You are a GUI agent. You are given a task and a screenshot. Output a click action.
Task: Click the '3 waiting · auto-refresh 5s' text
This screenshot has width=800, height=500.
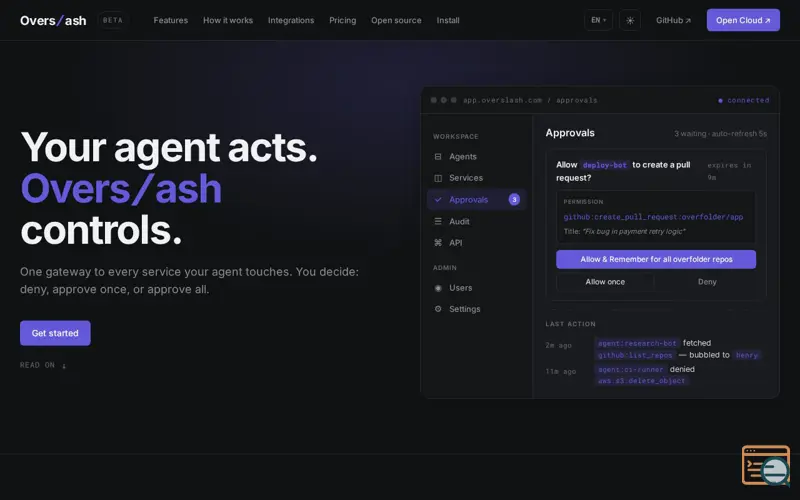[720, 134]
